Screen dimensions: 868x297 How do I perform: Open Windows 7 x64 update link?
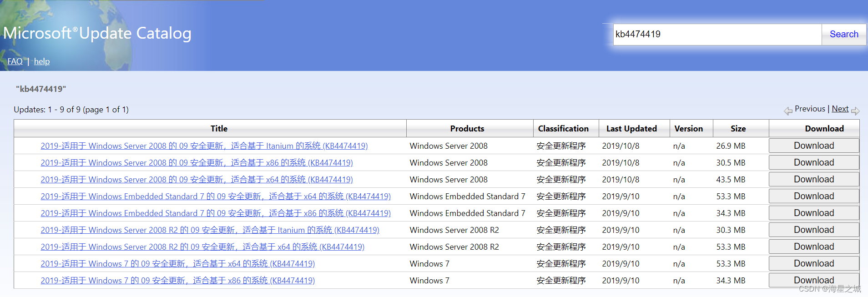point(177,264)
